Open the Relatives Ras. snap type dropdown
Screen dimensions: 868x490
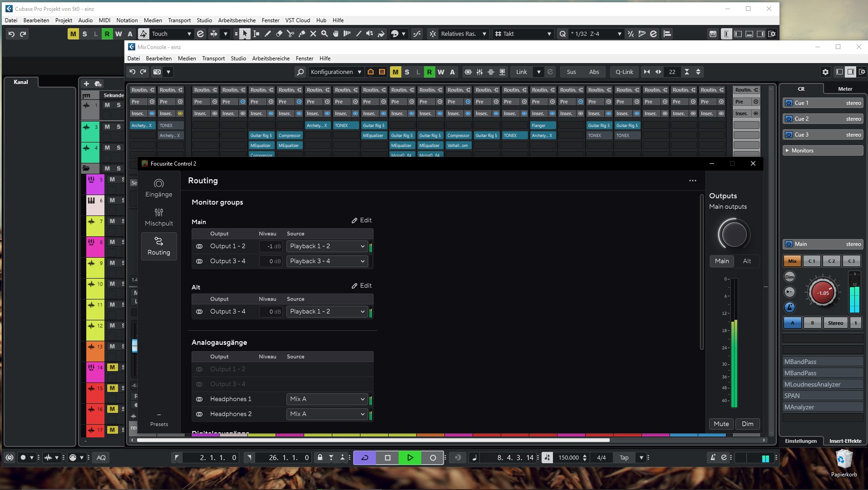pos(463,34)
